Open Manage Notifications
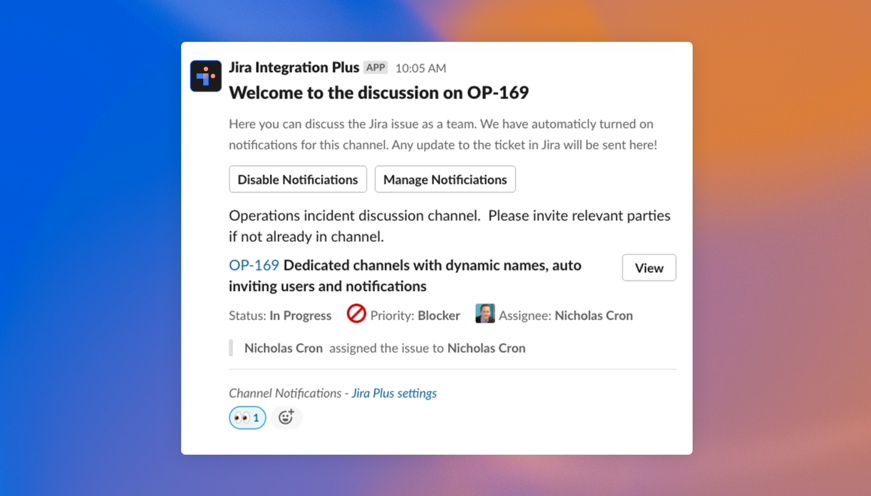The height and width of the screenshot is (496, 871). click(445, 179)
